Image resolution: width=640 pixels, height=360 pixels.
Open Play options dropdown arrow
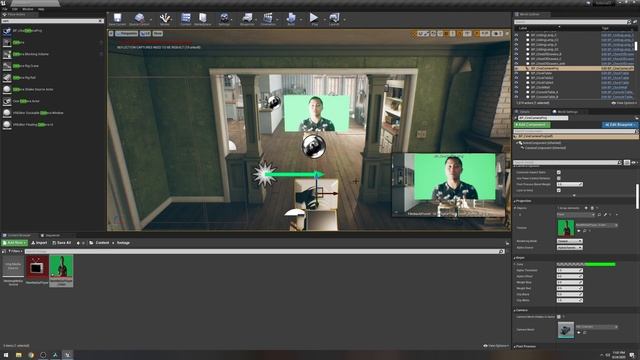(325, 19)
